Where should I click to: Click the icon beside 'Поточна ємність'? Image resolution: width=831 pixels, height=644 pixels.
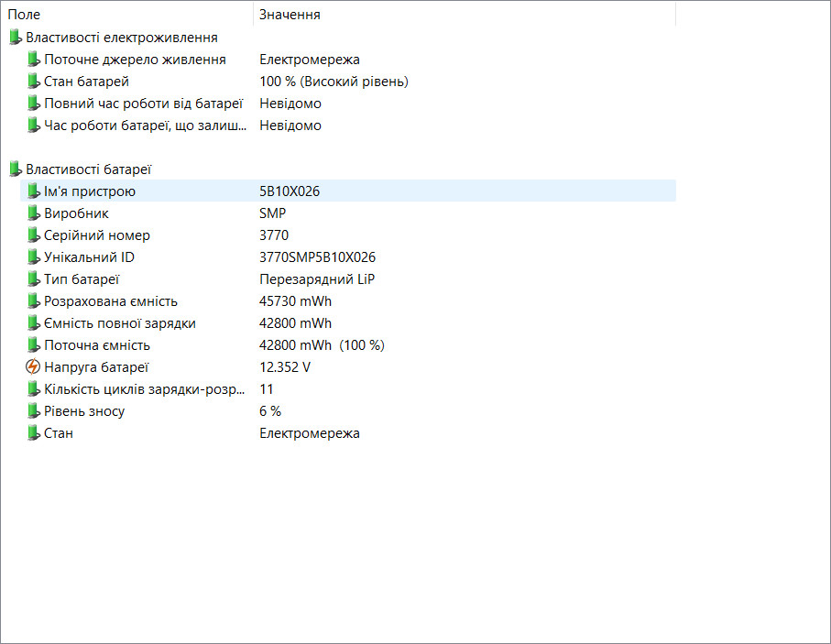(x=33, y=345)
